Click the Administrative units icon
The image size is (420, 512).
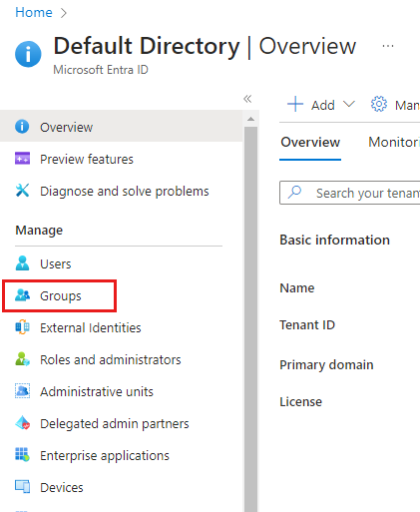22,391
